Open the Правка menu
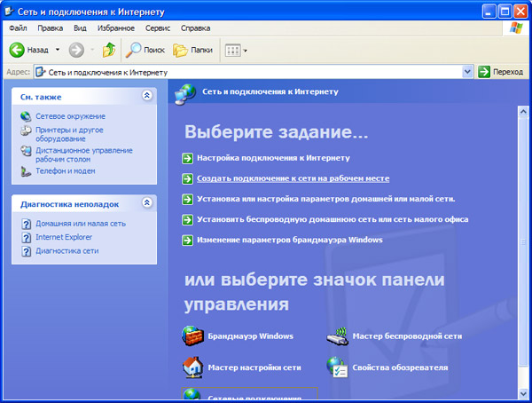 [51, 28]
